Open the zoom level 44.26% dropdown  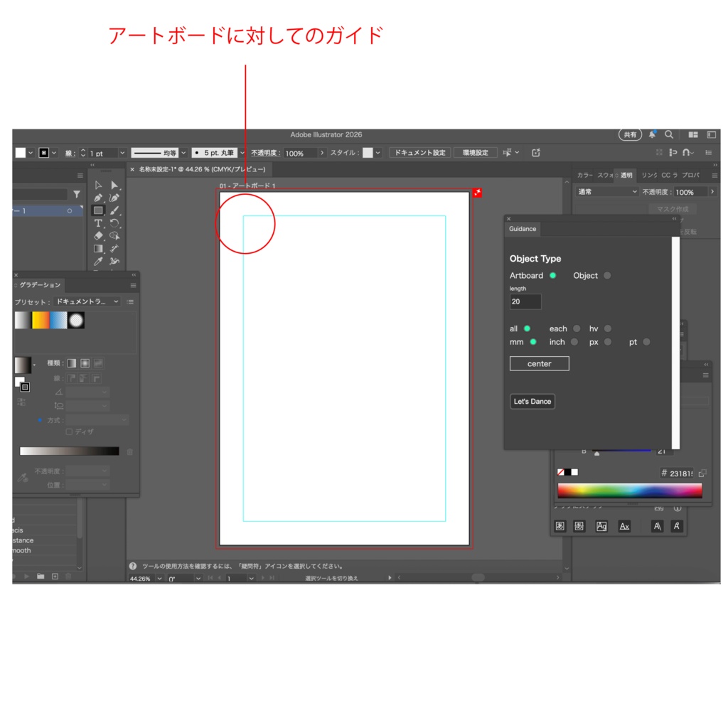(159, 579)
